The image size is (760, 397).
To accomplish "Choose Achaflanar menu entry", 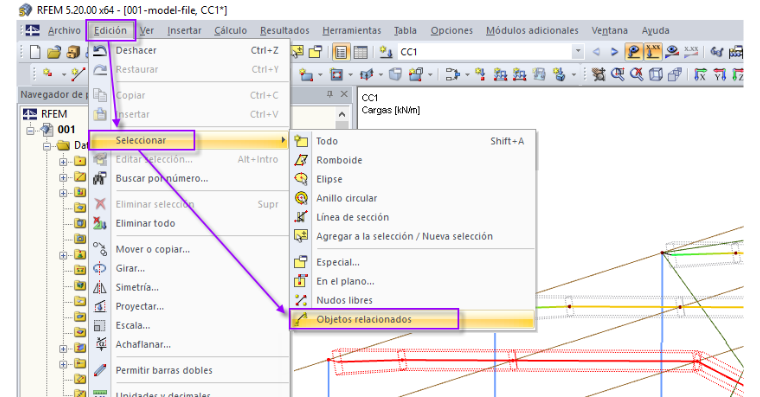I will (189, 345).
